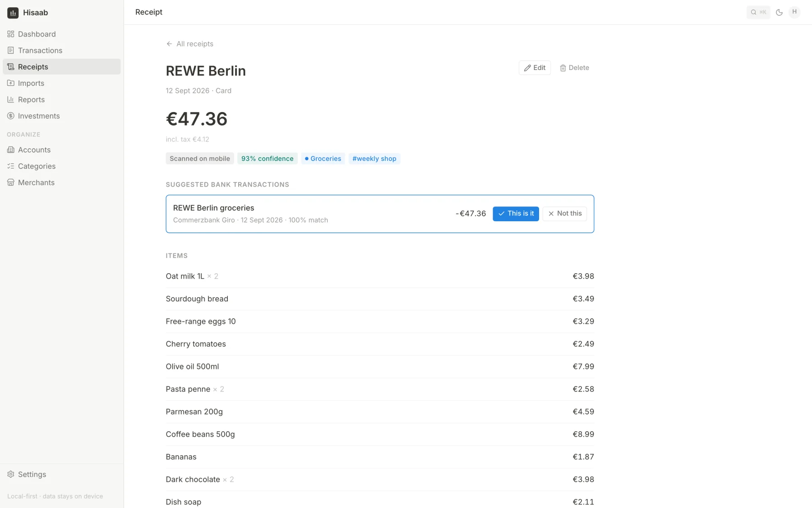Click the Imports folder icon

11,83
